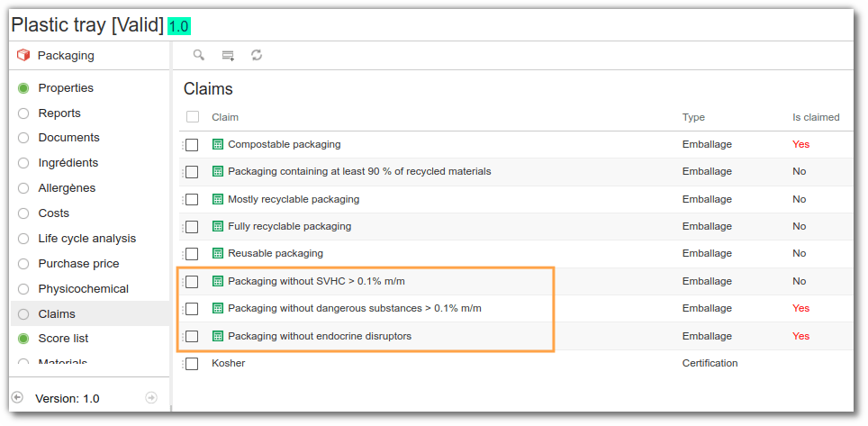Toggle the select-all checkbox in Claims header

click(193, 117)
